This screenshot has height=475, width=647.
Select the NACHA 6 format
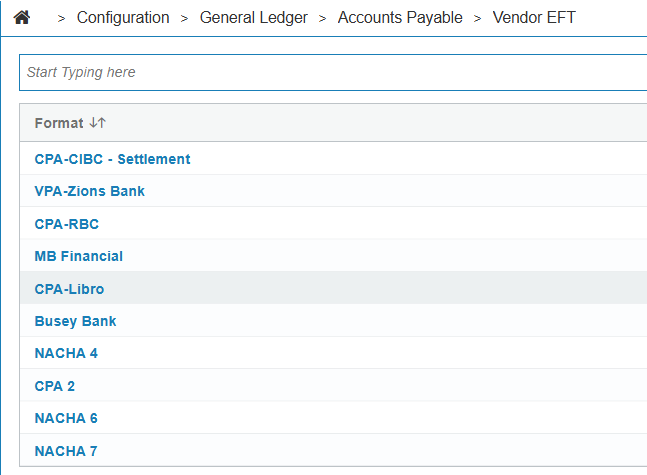(x=66, y=418)
